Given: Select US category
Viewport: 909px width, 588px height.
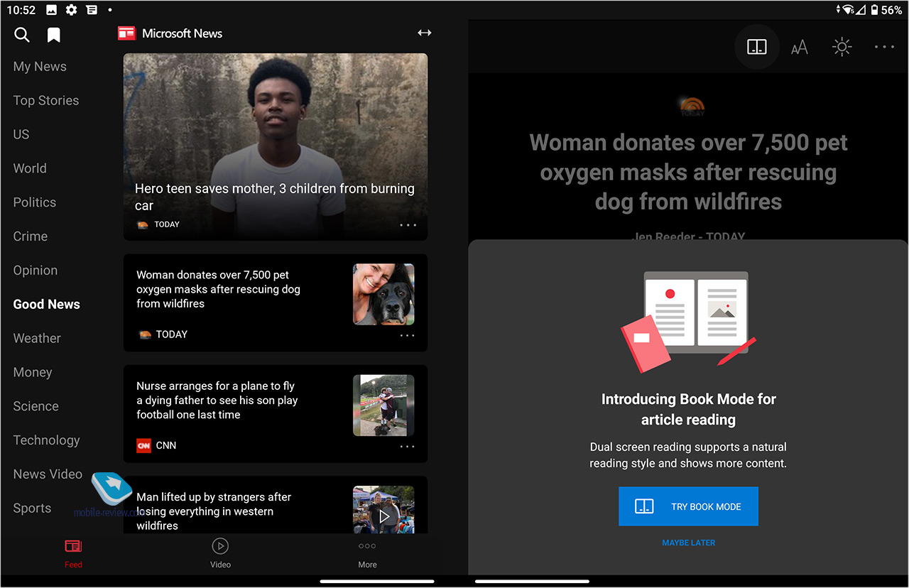Looking at the screenshot, I should pos(21,134).
